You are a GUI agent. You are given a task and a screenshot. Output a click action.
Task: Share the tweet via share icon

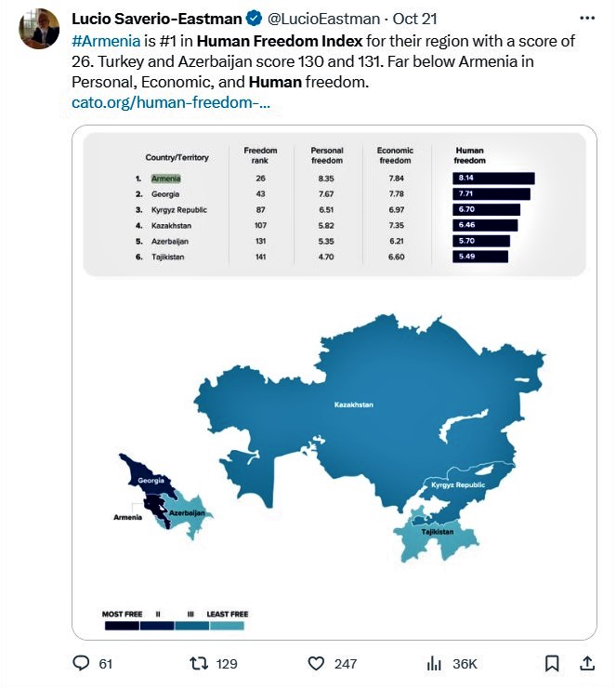coord(587,663)
